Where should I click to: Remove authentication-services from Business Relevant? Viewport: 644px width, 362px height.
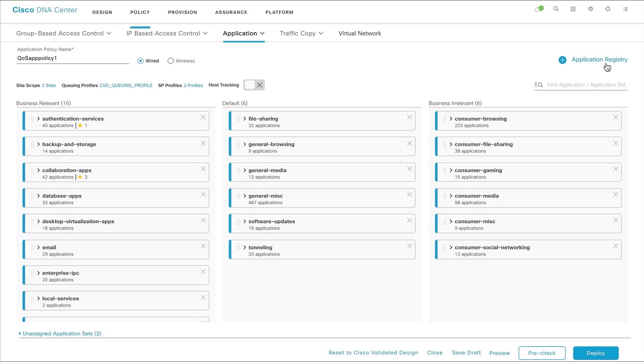click(x=203, y=117)
